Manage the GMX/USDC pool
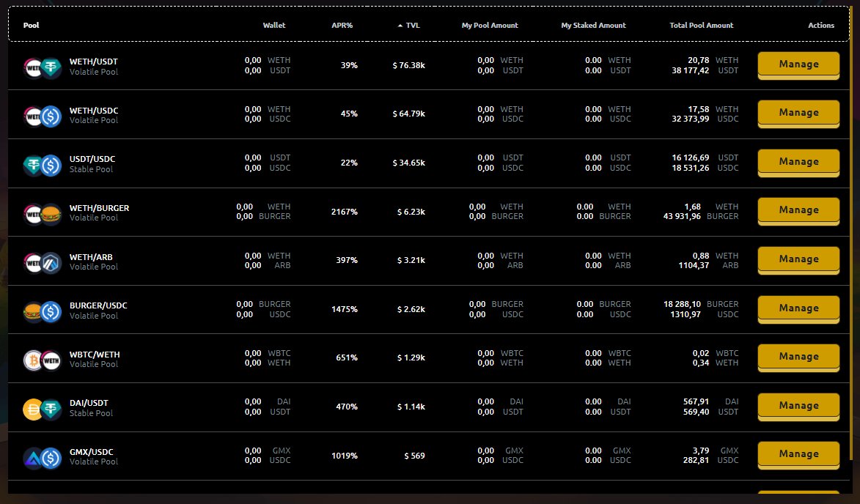Image resolution: width=860 pixels, height=504 pixels. click(x=798, y=455)
